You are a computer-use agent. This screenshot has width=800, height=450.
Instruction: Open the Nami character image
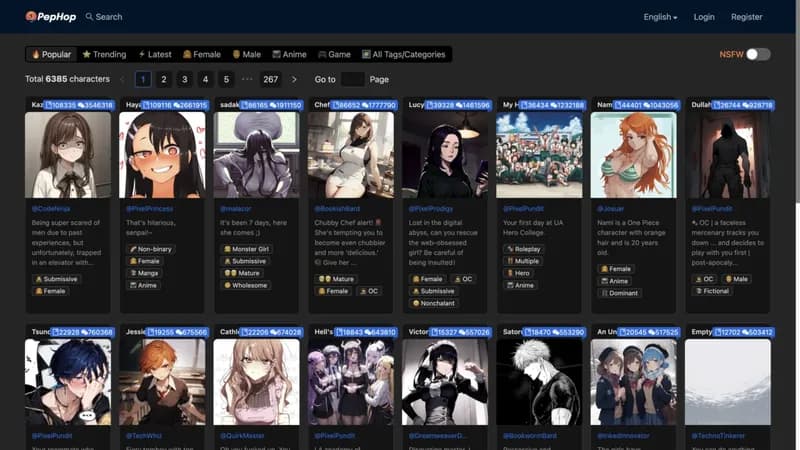tap(634, 155)
